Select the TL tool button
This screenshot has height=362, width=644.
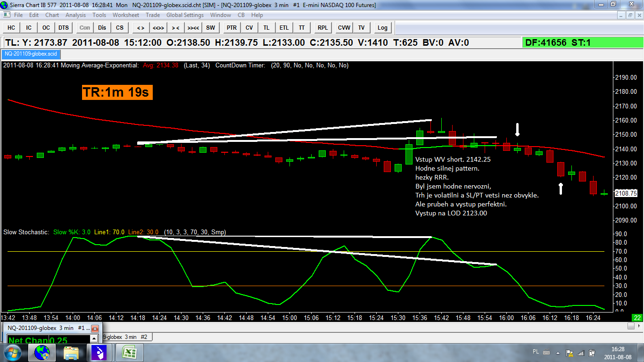pos(266,28)
